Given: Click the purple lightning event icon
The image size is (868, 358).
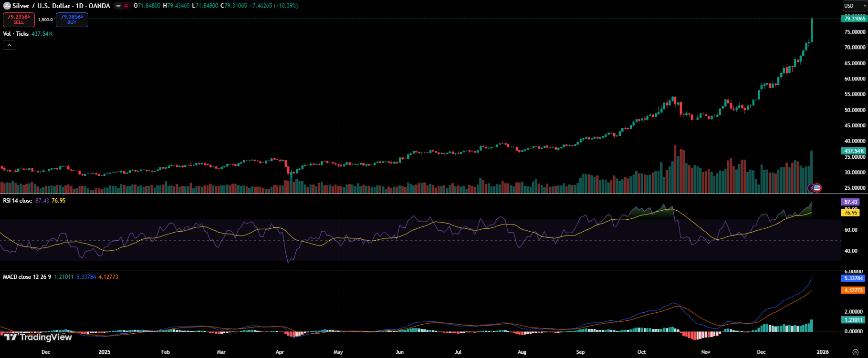Looking at the screenshot, I should click(811, 188).
